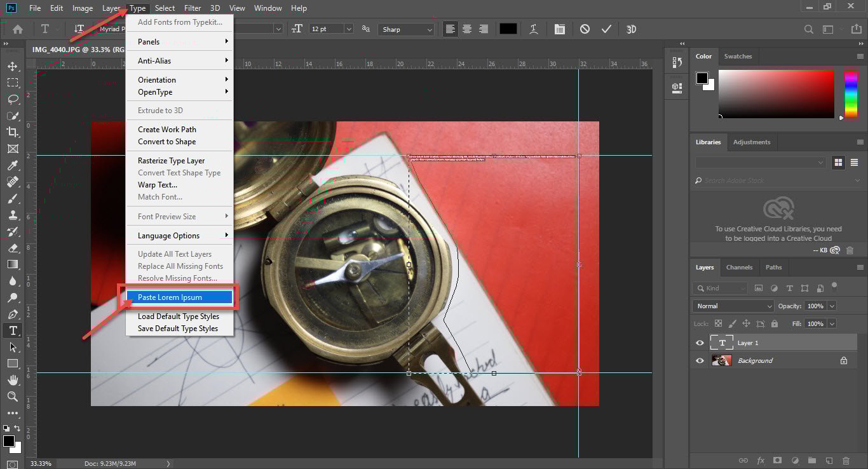The image size is (868, 469).
Task: Select the Zoom tool in toolbar
Action: [x=13, y=397]
